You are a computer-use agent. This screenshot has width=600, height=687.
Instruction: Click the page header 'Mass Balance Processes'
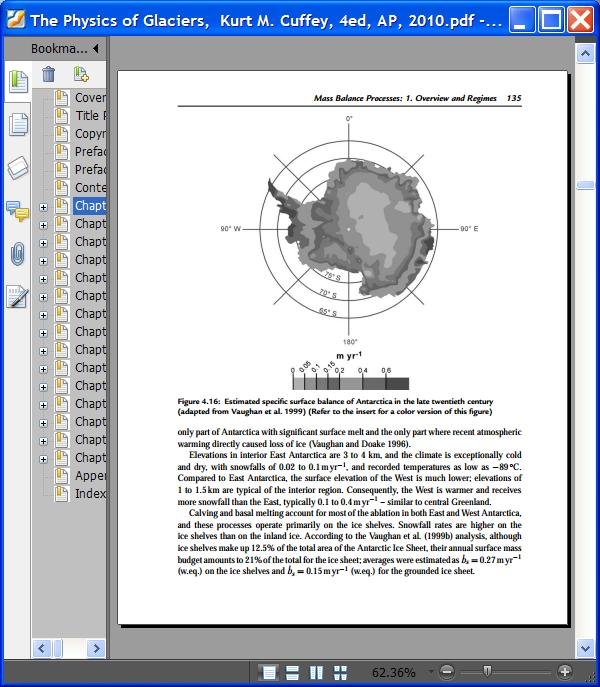pos(357,98)
